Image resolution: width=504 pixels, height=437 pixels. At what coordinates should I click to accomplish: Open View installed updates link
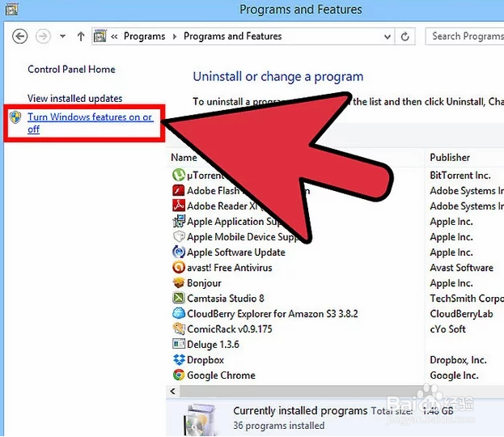75,99
